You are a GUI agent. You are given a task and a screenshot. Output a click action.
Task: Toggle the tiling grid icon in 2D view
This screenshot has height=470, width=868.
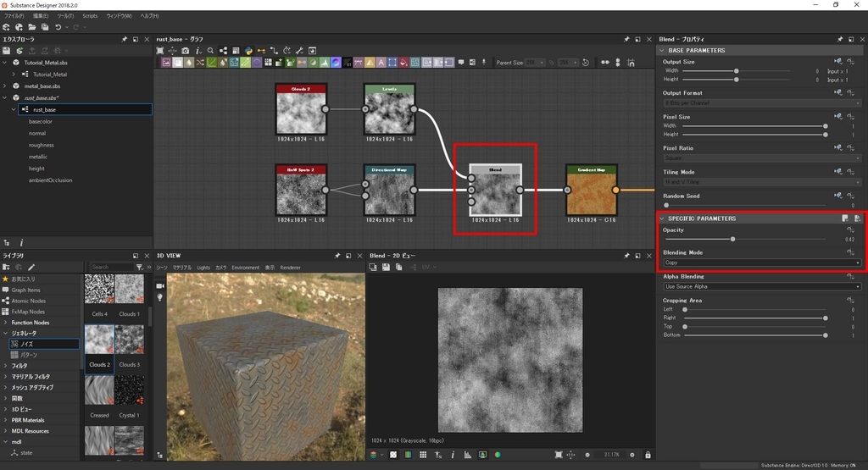[423, 455]
